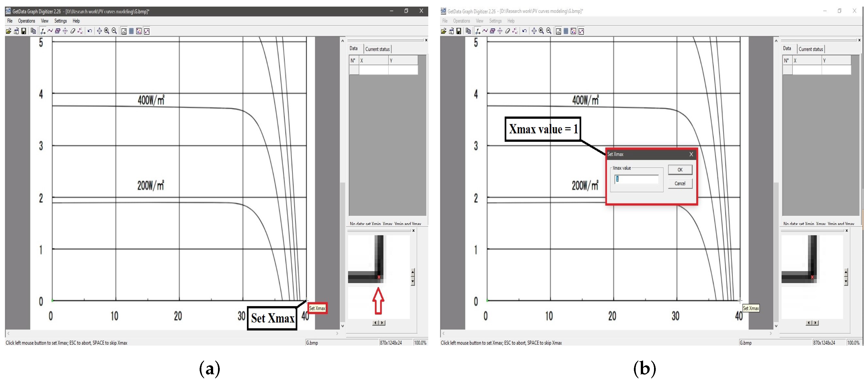This screenshot has width=868, height=382.
Task: Open file via folder icon in window (a)
Action: 8,31
